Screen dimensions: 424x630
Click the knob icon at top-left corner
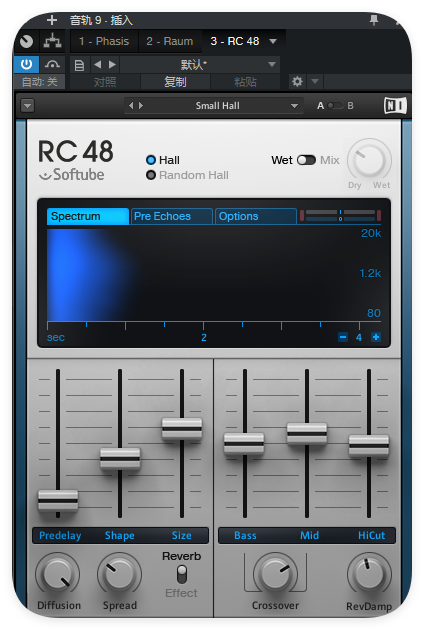tap(27, 41)
